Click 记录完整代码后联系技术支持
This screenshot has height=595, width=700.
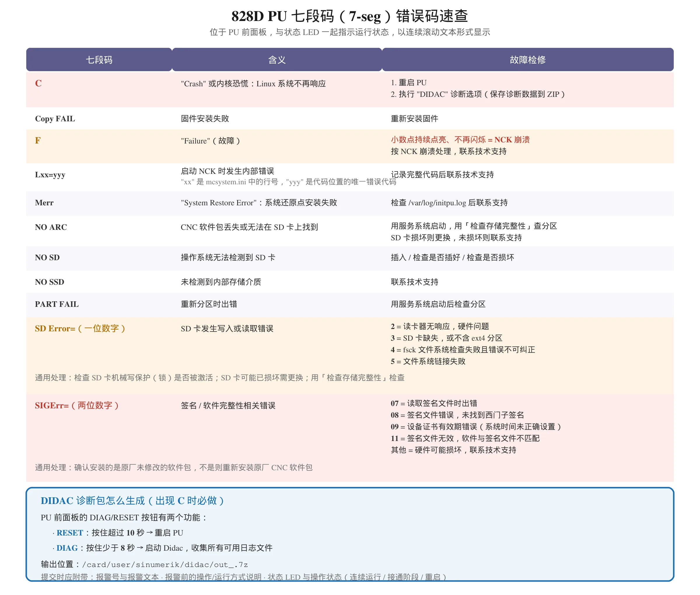442,174
